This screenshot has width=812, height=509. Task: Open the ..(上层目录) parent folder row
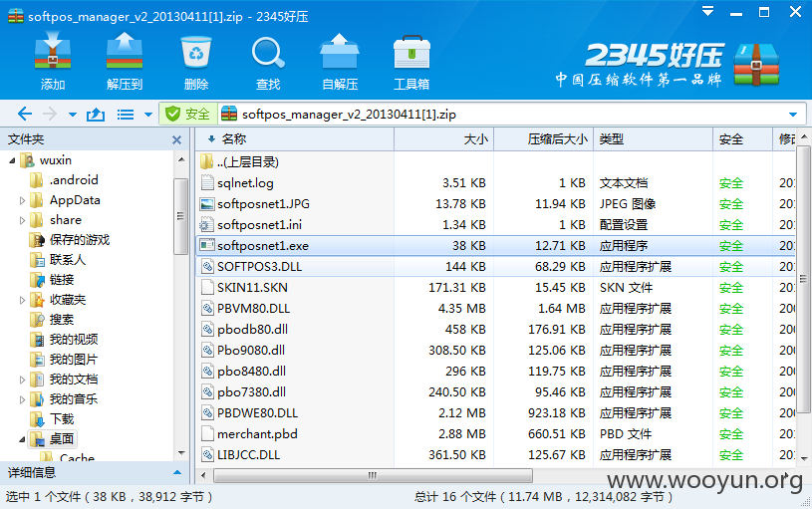(497, 162)
